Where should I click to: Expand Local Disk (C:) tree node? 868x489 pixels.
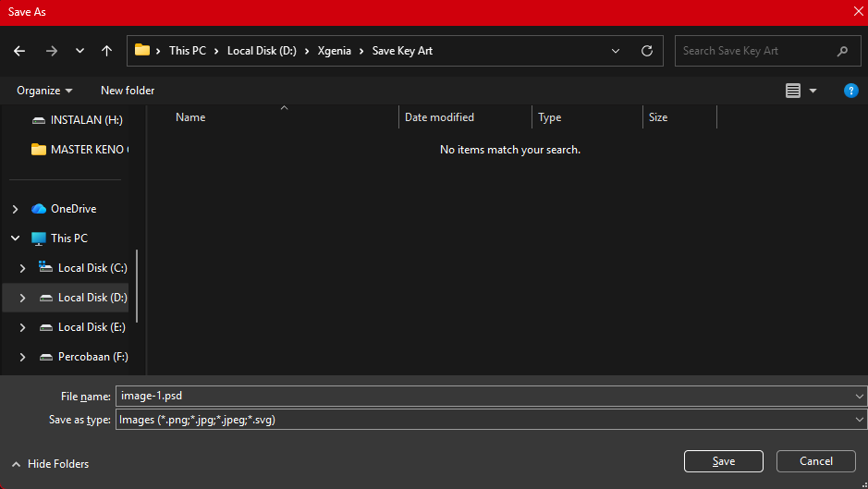(x=23, y=268)
